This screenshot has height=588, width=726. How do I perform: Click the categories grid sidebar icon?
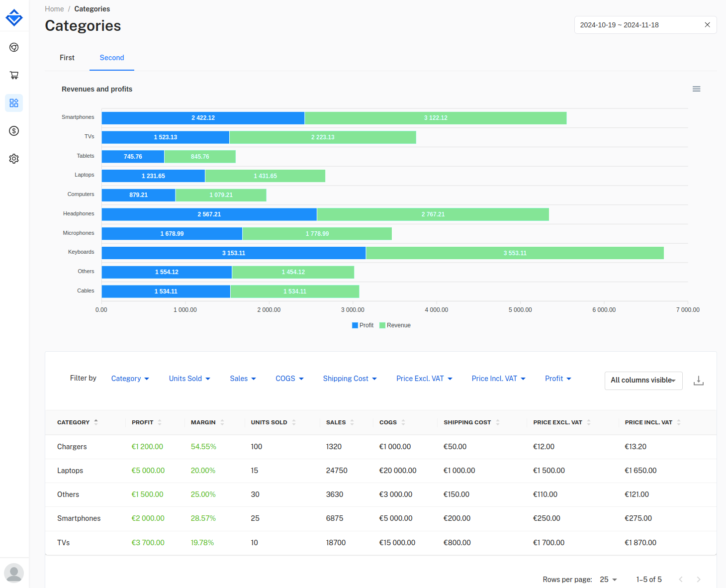14,103
